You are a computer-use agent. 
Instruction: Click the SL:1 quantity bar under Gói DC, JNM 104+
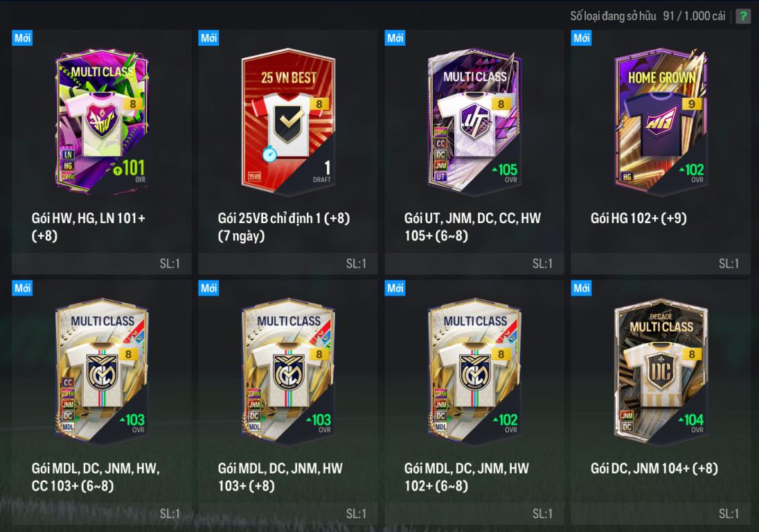point(660,513)
